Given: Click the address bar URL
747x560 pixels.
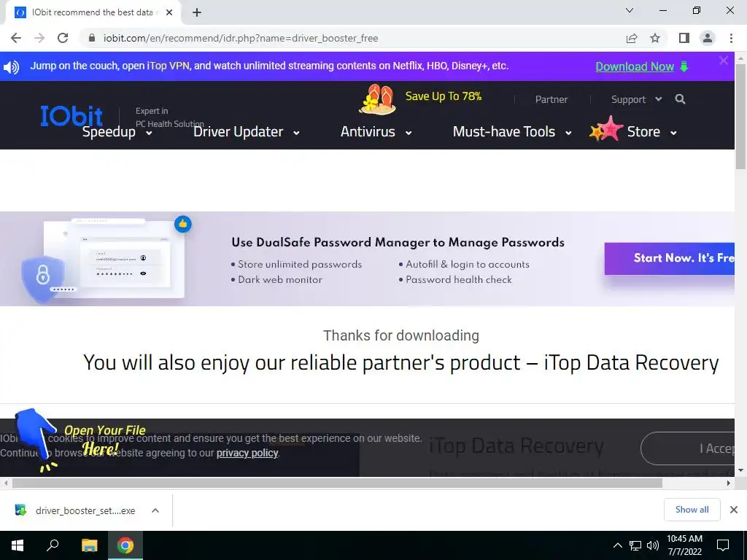Looking at the screenshot, I should click(x=241, y=38).
